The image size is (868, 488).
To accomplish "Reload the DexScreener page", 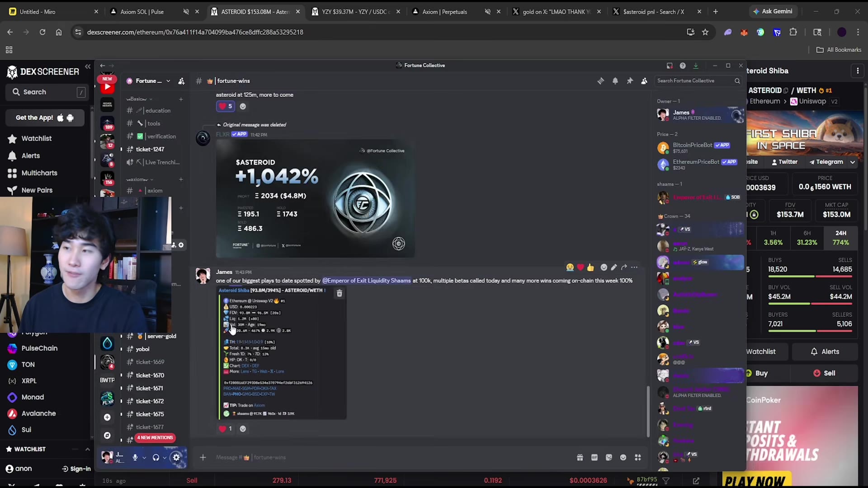I will pyautogui.click(x=42, y=32).
